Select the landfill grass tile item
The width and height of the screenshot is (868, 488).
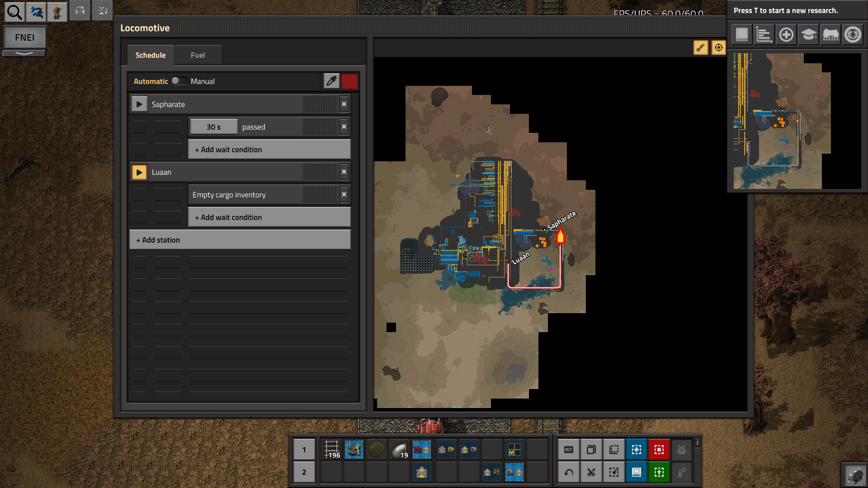click(377, 450)
